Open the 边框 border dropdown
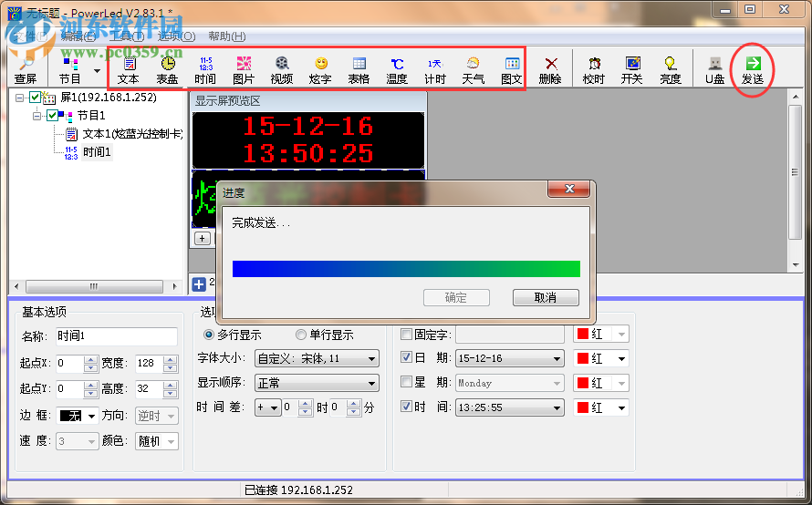The image size is (812, 505). coord(78,416)
